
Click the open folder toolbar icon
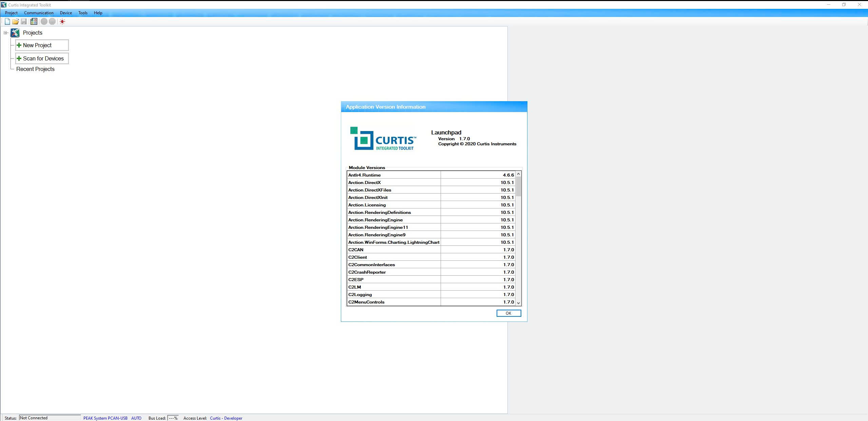[16, 21]
